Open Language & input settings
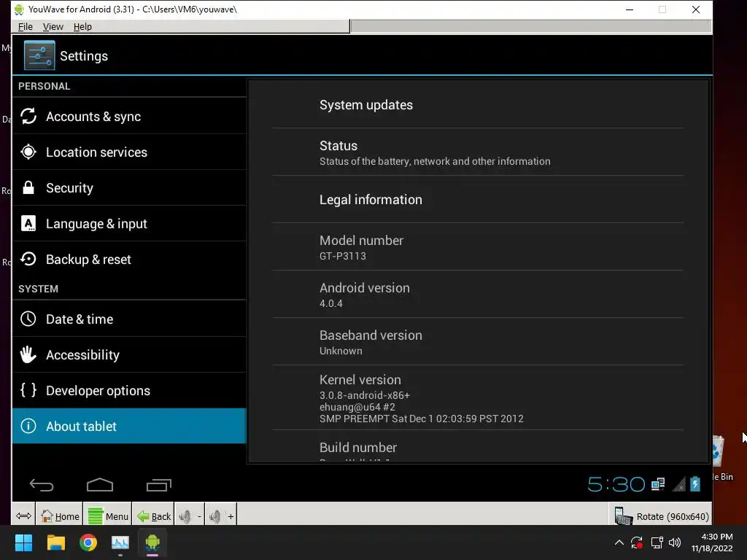747x560 pixels. pyautogui.click(x=129, y=223)
